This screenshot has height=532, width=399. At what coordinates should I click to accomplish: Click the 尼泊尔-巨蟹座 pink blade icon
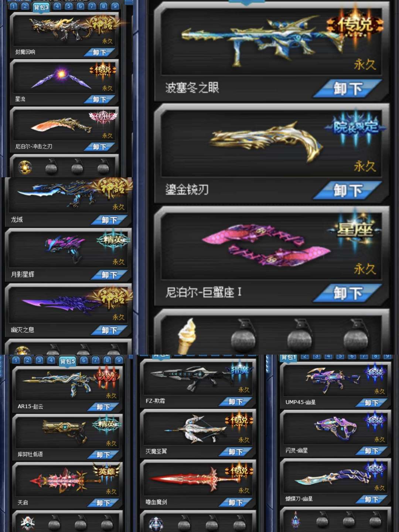[x=266, y=245]
